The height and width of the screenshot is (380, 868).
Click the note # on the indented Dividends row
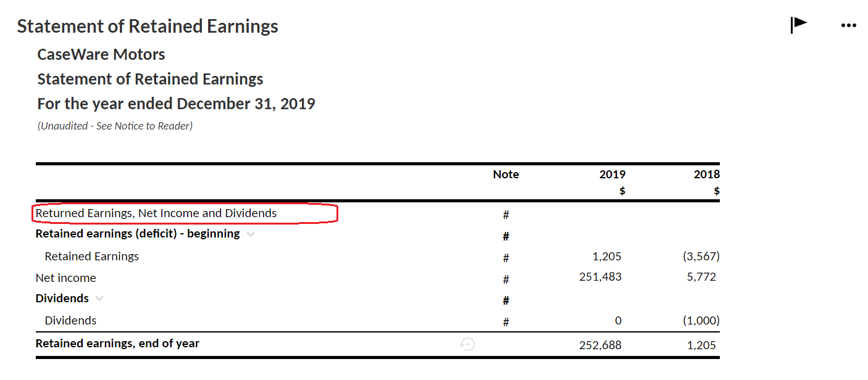(x=506, y=321)
